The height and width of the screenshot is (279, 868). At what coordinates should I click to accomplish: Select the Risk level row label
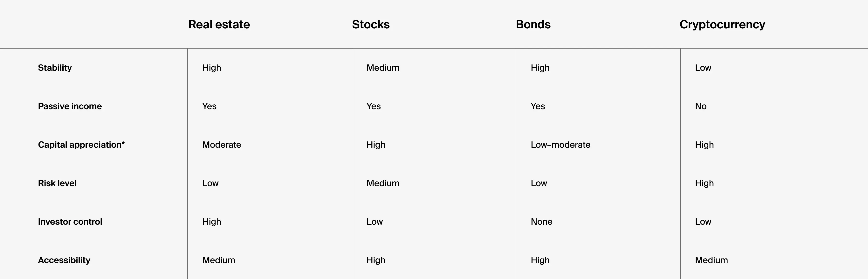[57, 183]
